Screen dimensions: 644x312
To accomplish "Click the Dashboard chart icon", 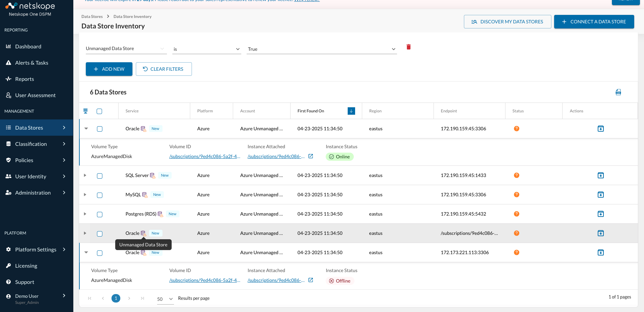I will [8, 46].
